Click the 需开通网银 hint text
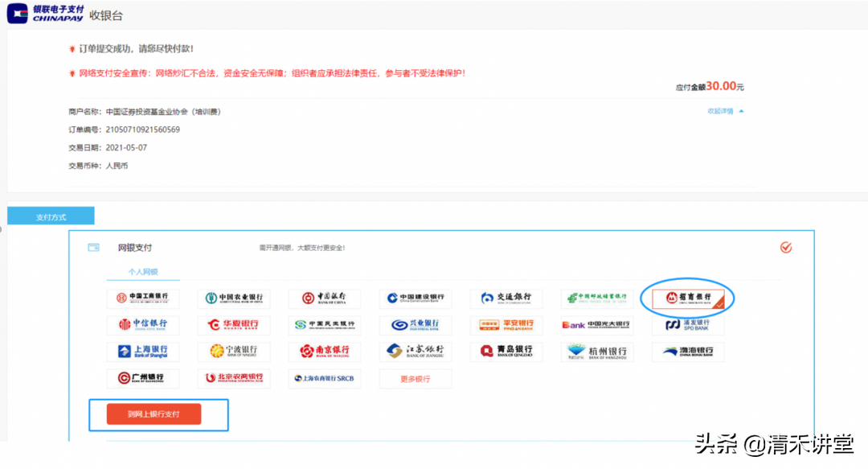868x469 pixels. tap(302, 248)
